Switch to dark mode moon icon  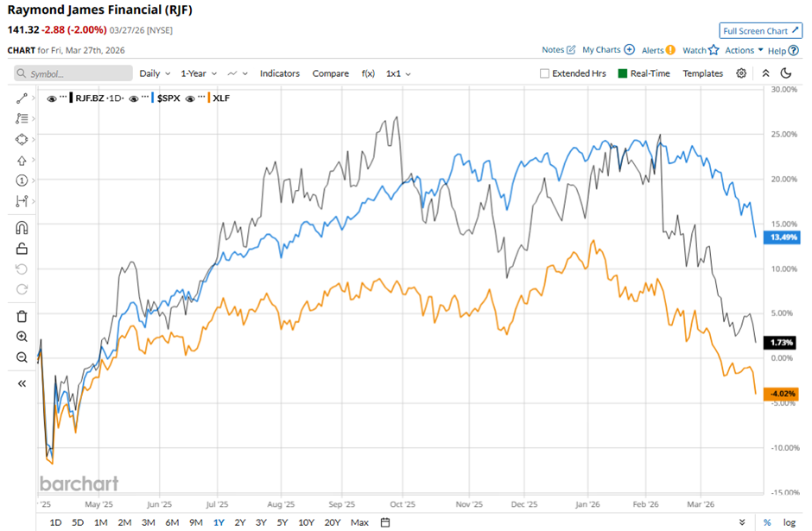[x=786, y=73]
